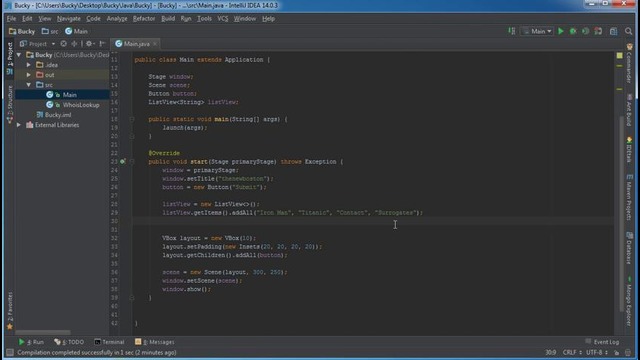Open the Event Log button
The image size is (640, 360).
click(602, 342)
